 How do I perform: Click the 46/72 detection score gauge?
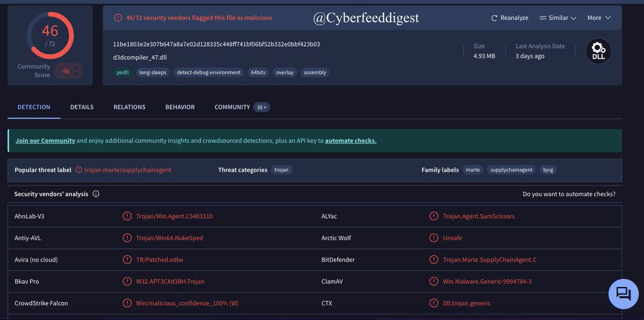pos(50,35)
